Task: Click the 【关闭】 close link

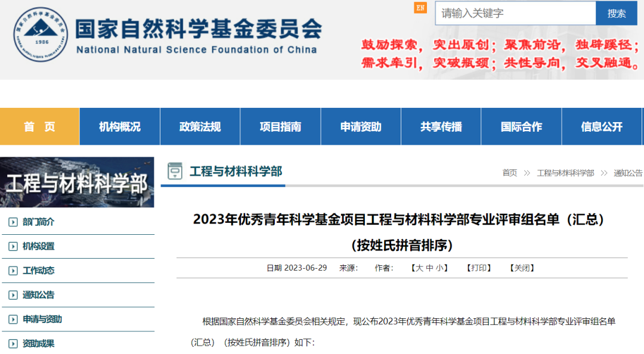Action: click(522, 268)
